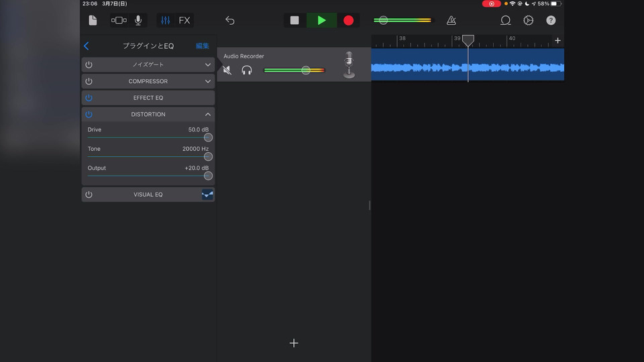Viewport: 644px width, 362px height.
Task: Disable the DISTORTION effect power button
Action: pyautogui.click(x=89, y=115)
